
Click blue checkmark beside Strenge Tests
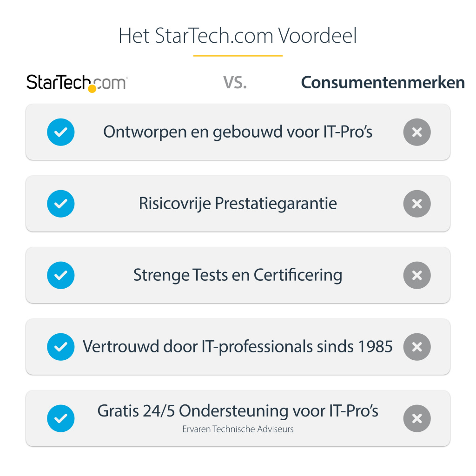coord(61,275)
